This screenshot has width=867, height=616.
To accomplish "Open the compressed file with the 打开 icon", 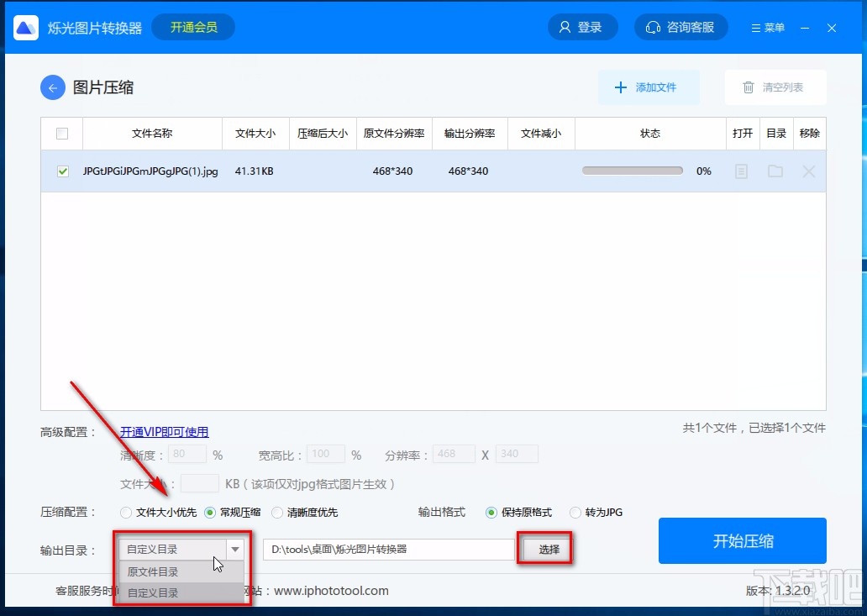I will pyautogui.click(x=742, y=171).
